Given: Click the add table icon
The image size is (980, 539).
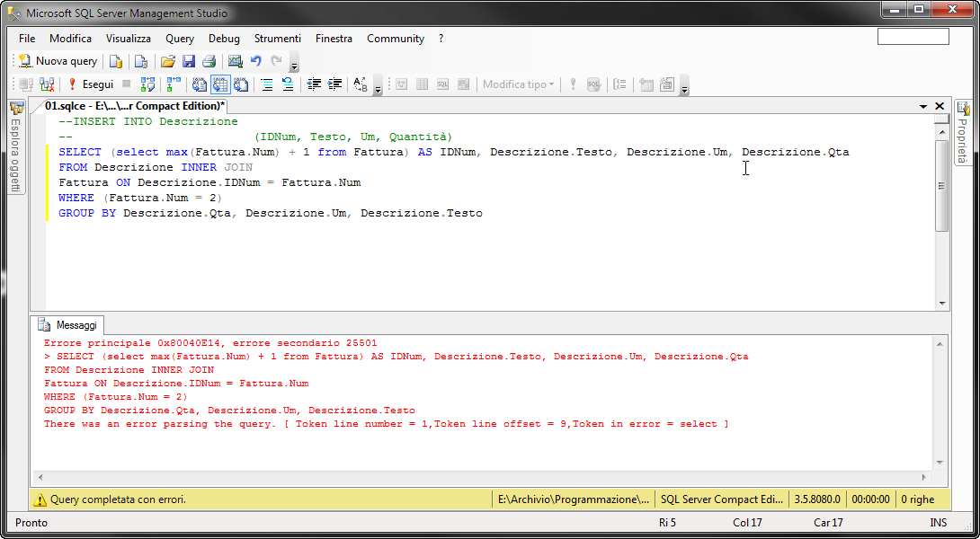Looking at the screenshot, I should pyautogui.click(x=646, y=84).
